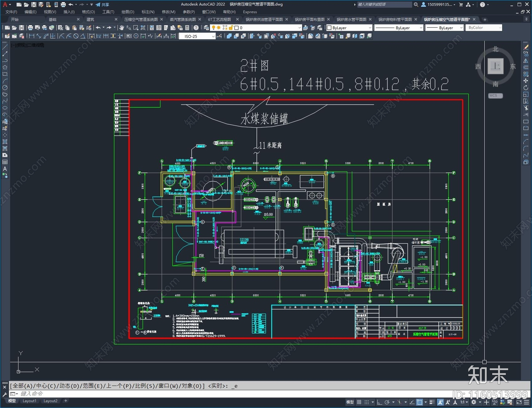532x408 pixels.
Task: Click the Linear dimension tool icon
Action: 32,36
